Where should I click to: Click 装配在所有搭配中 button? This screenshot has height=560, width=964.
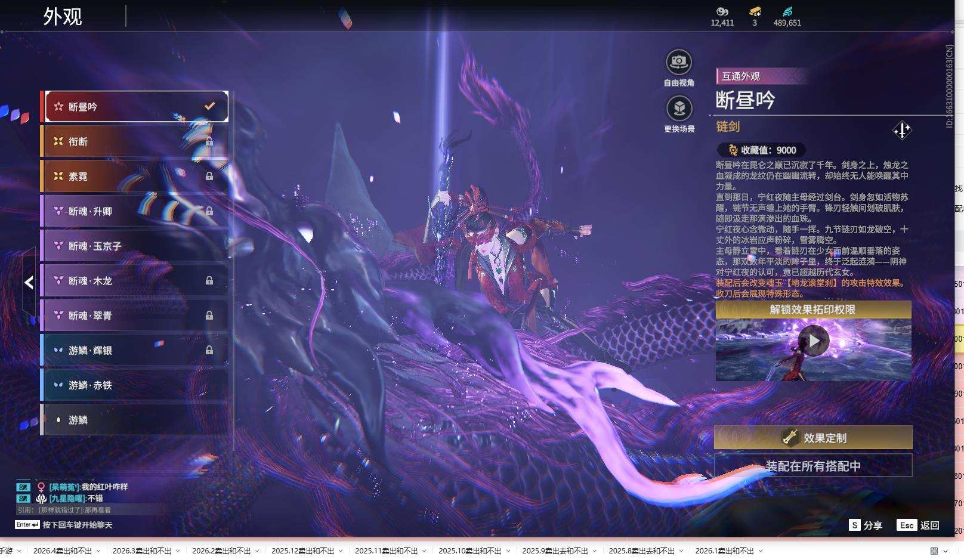(813, 466)
